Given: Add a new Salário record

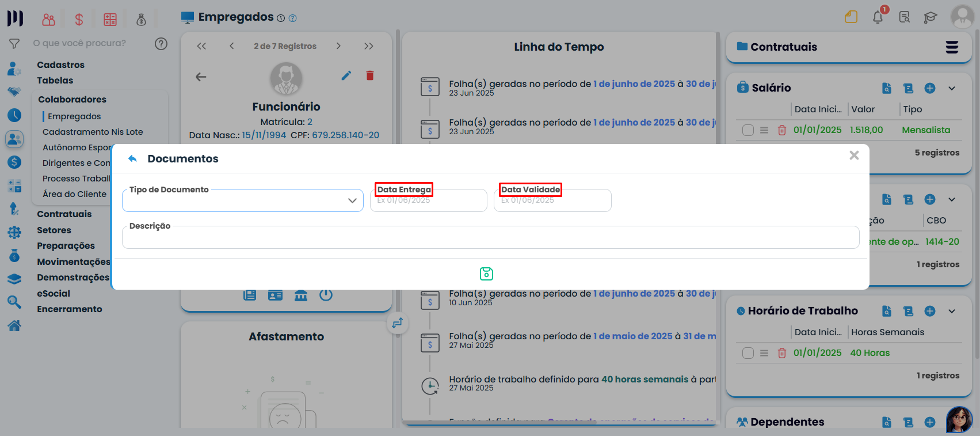Looking at the screenshot, I should coord(930,88).
